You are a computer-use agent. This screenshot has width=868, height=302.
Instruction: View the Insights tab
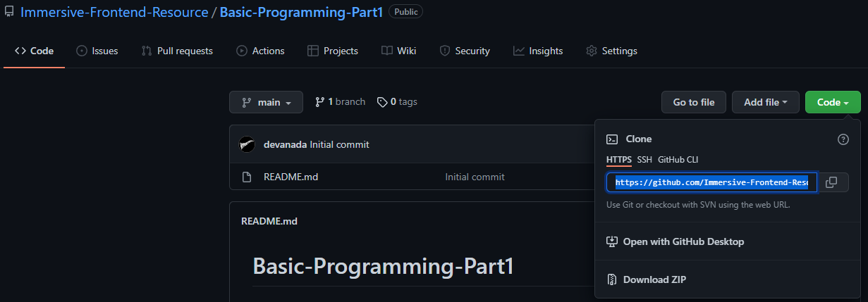click(538, 51)
